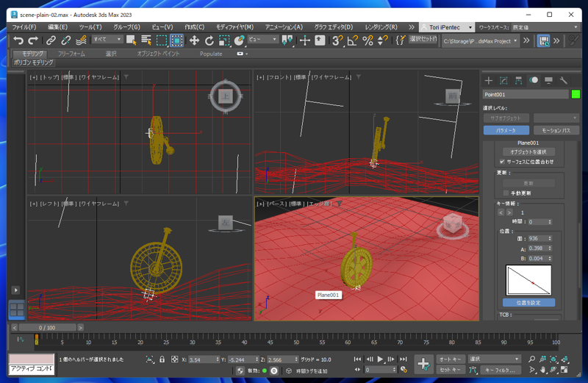
Task: Activate the Select and Rotate tool
Action: [209, 40]
